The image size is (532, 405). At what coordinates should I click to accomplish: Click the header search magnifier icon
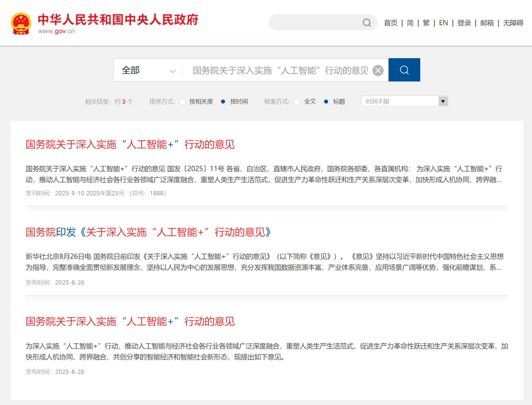click(366, 23)
